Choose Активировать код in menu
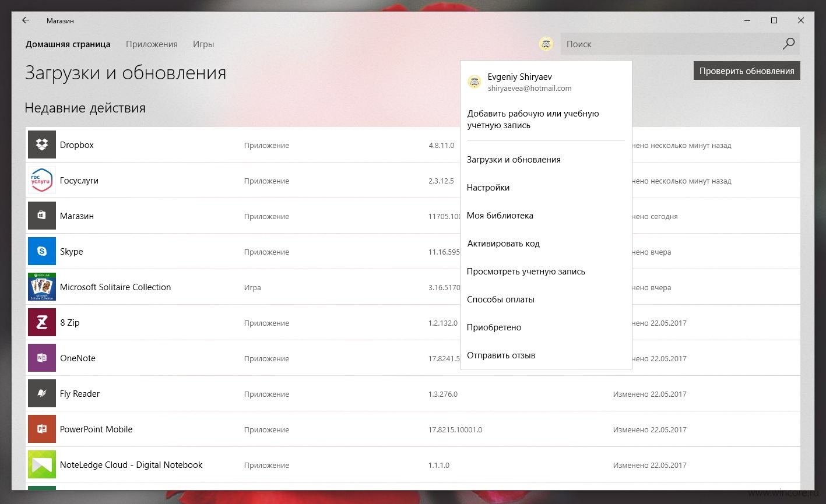Image resolution: width=826 pixels, height=504 pixels. [x=503, y=244]
